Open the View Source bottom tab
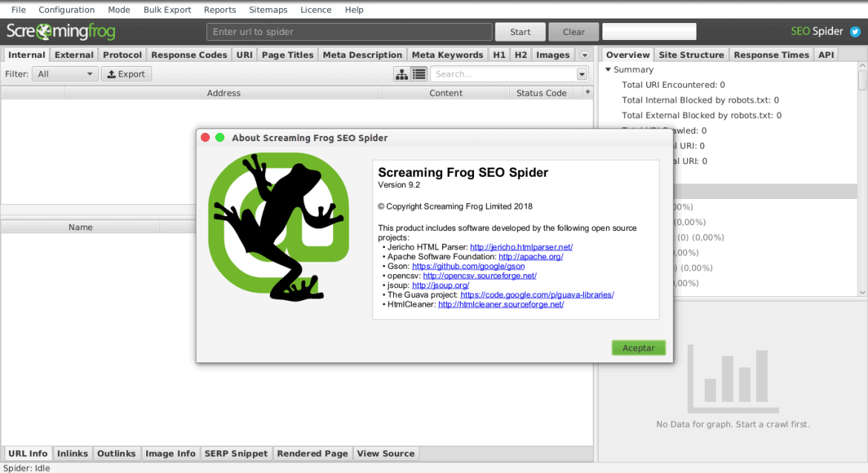Image resolution: width=868 pixels, height=473 pixels. tap(386, 454)
